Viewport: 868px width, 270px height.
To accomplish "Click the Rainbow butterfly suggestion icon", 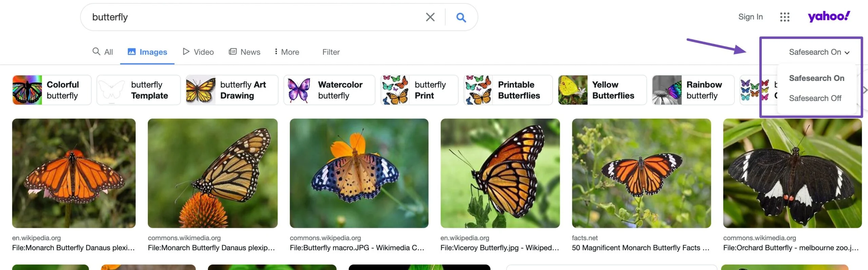I will 667,90.
